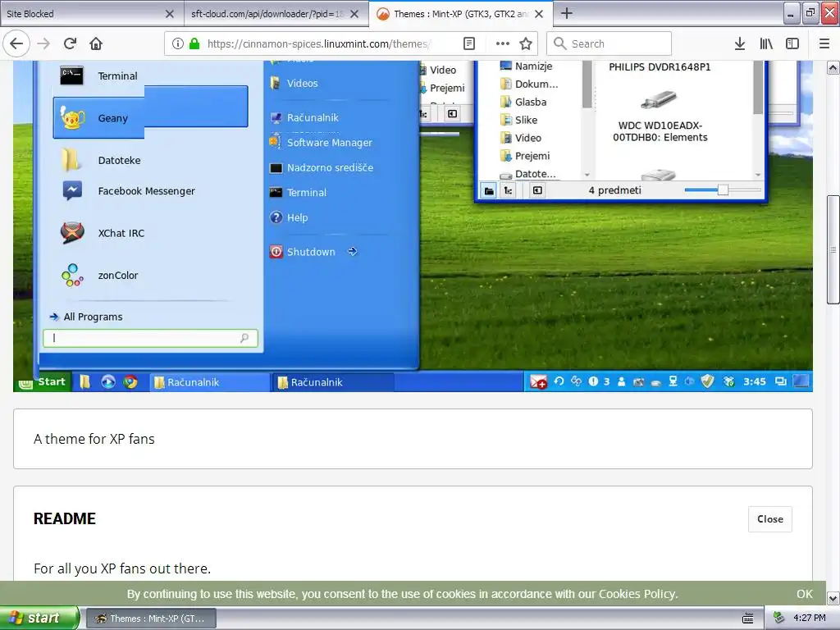Open the Firefox home page
This screenshot has height=630, width=840.
[x=96, y=43]
